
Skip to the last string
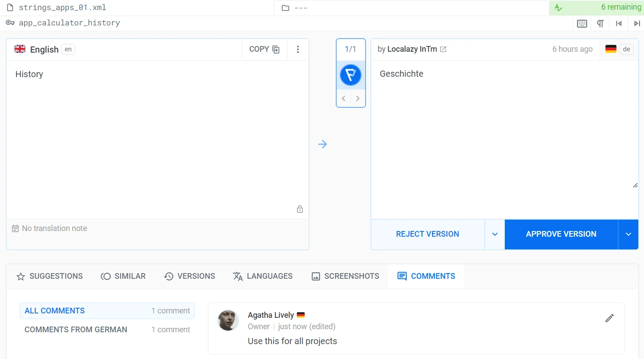coord(637,23)
